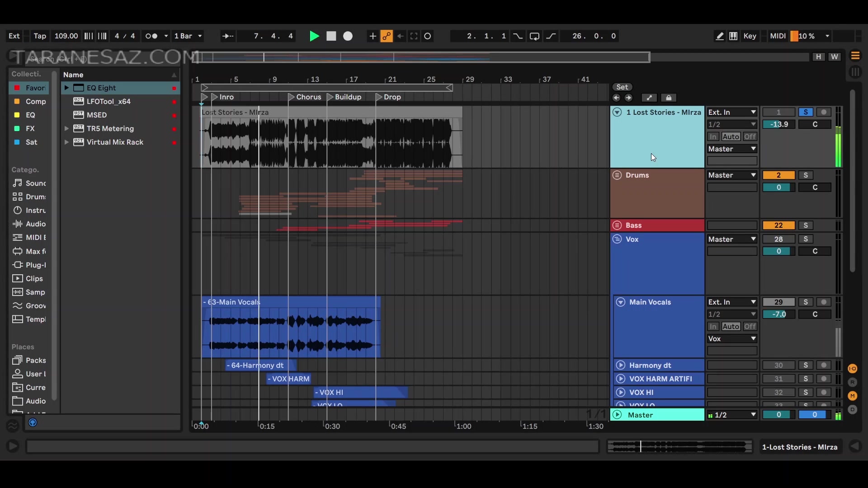Select the FX collection in browser

tap(30, 129)
